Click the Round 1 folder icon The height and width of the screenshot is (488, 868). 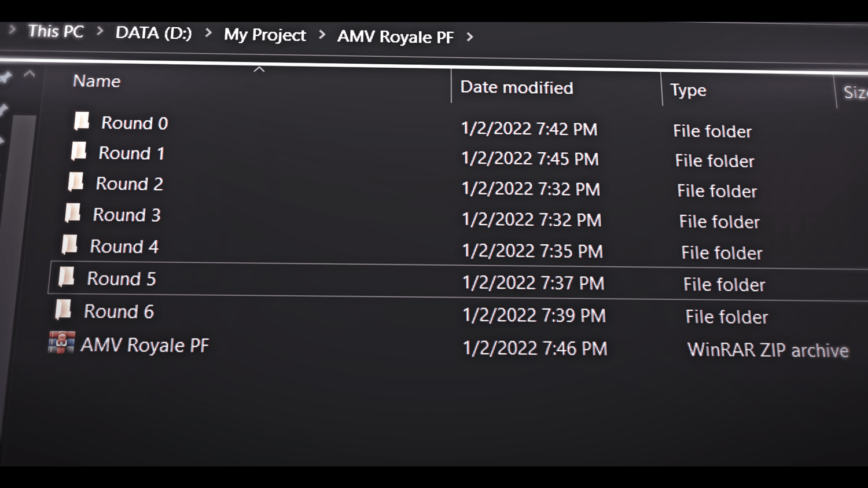coord(79,152)
